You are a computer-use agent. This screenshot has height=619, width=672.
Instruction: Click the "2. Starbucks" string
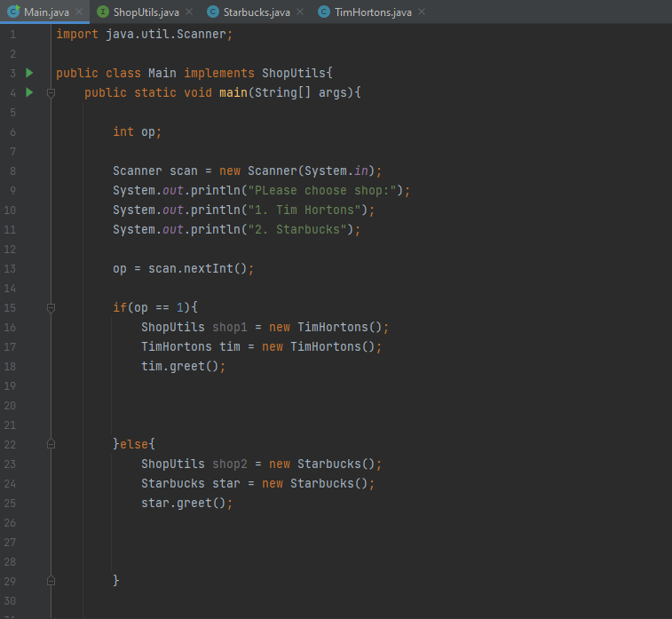click(297, 229)
